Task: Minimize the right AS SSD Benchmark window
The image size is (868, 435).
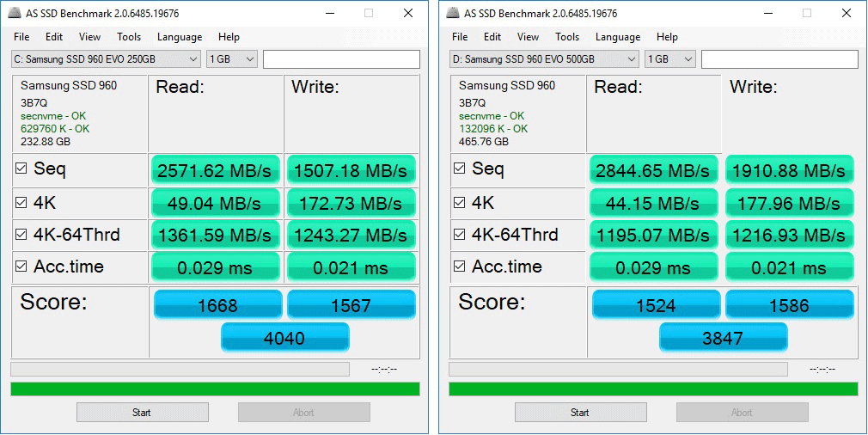Action: tap(768, 13)
